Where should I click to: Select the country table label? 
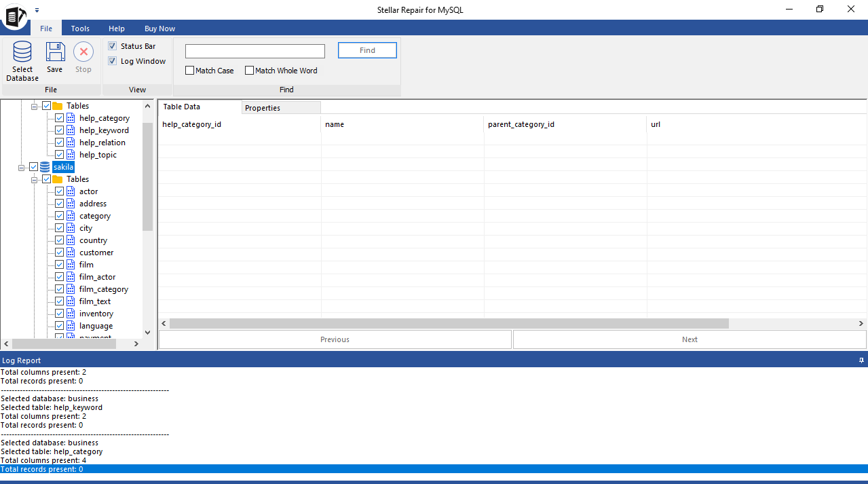pyautogui.click(x=93, y=240)
